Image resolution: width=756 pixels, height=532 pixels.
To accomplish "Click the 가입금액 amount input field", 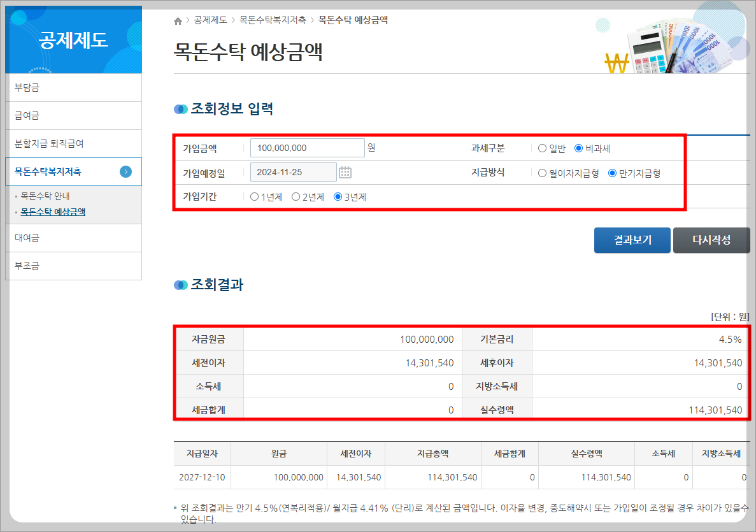I will [x=307, y=147].
